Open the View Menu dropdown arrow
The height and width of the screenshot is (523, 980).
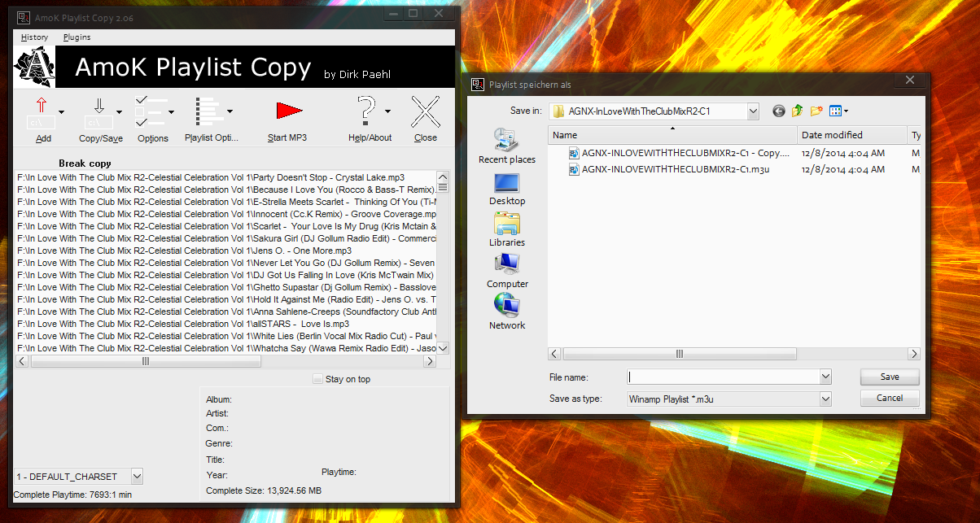coord(847,111)
